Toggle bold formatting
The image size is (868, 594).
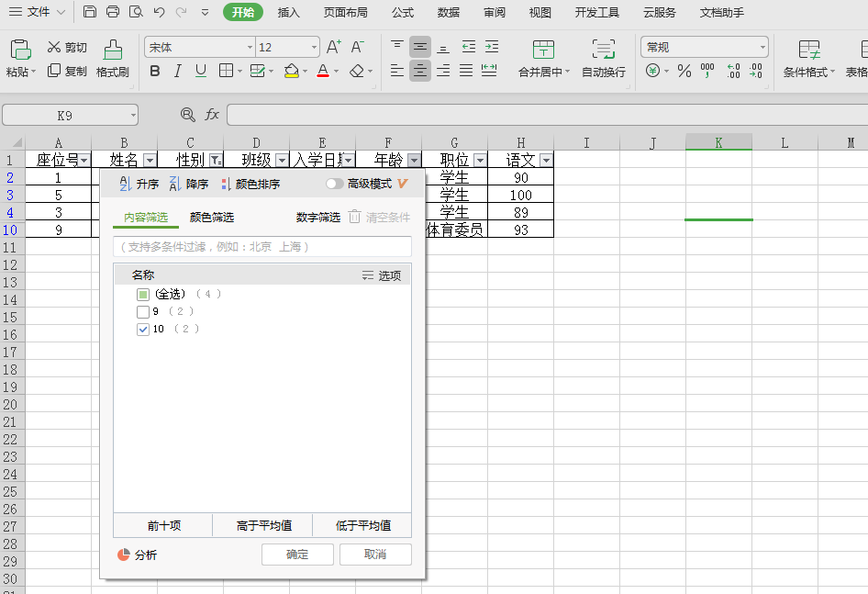point(155,71)
